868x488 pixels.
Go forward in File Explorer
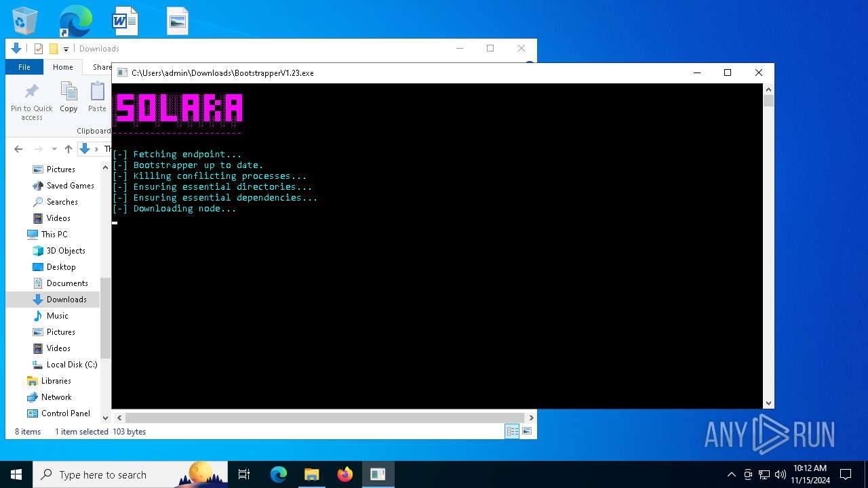[x=38, y=149]
